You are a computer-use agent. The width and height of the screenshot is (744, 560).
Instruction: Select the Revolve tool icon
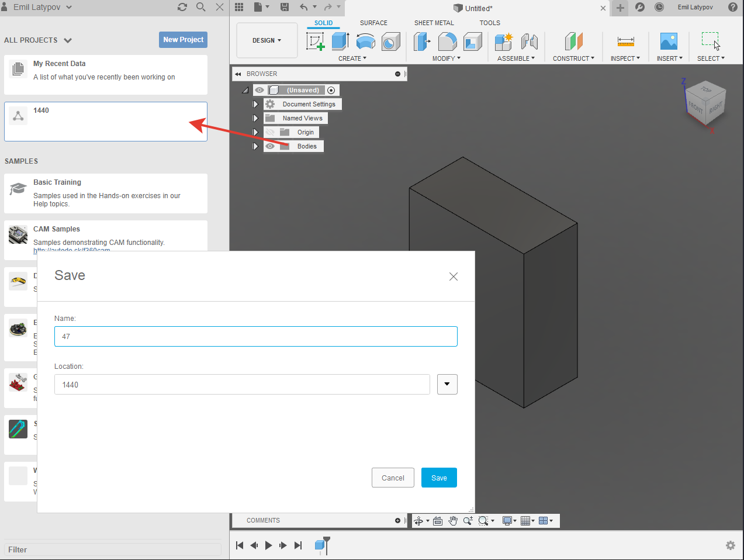pos(366,42)
